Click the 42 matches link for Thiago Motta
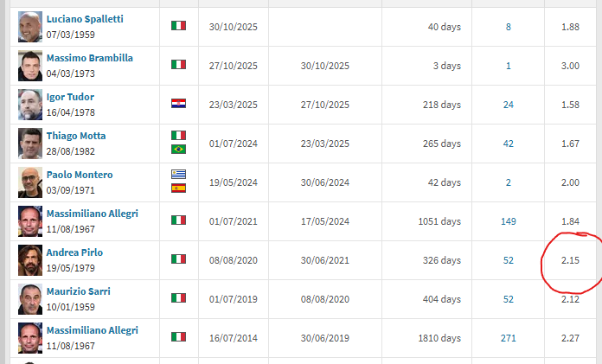Screen dimensions: 602x364 coord(509,144)
